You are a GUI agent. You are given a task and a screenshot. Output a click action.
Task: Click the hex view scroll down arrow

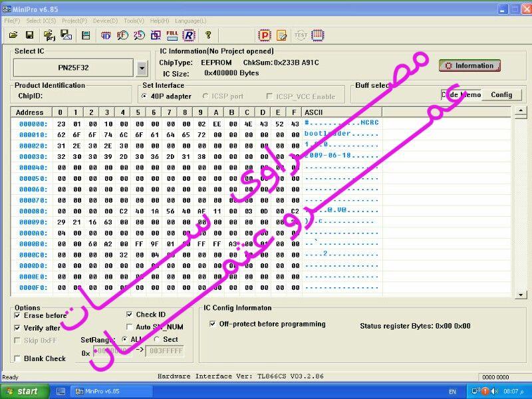click(x=521, y=295)
